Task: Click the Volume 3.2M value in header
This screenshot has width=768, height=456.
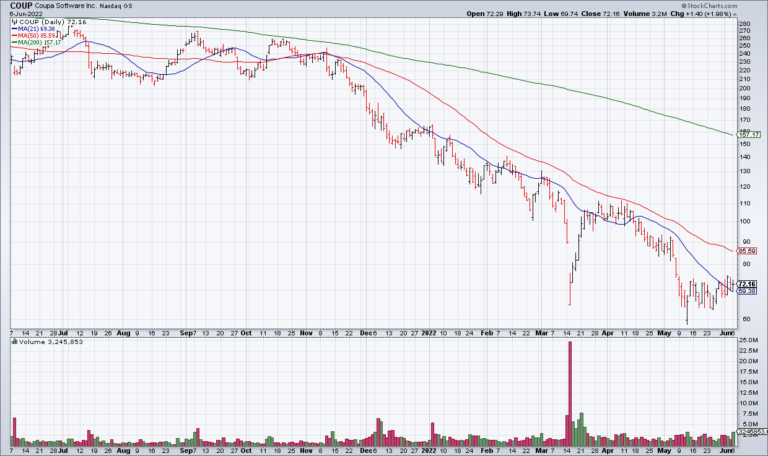Action: 645,14
